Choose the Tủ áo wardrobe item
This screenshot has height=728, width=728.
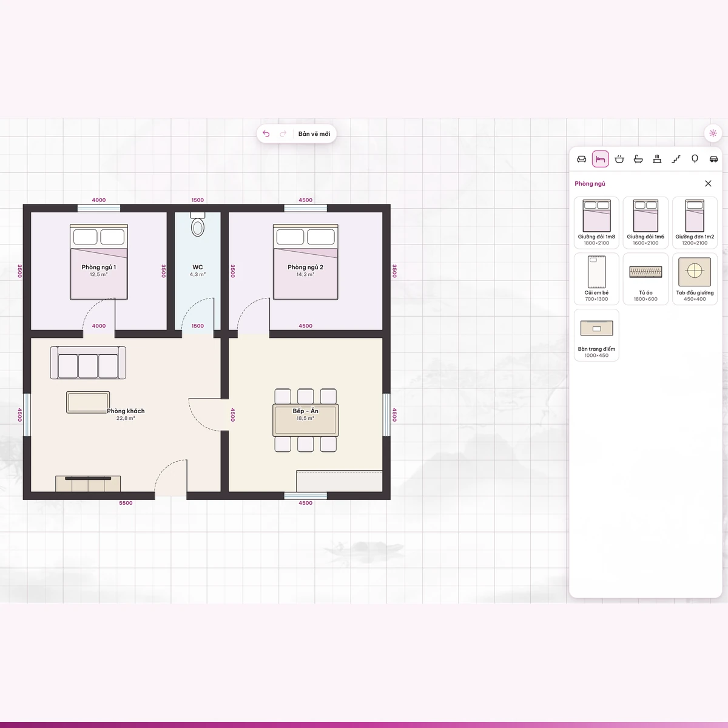click(645, 279)
